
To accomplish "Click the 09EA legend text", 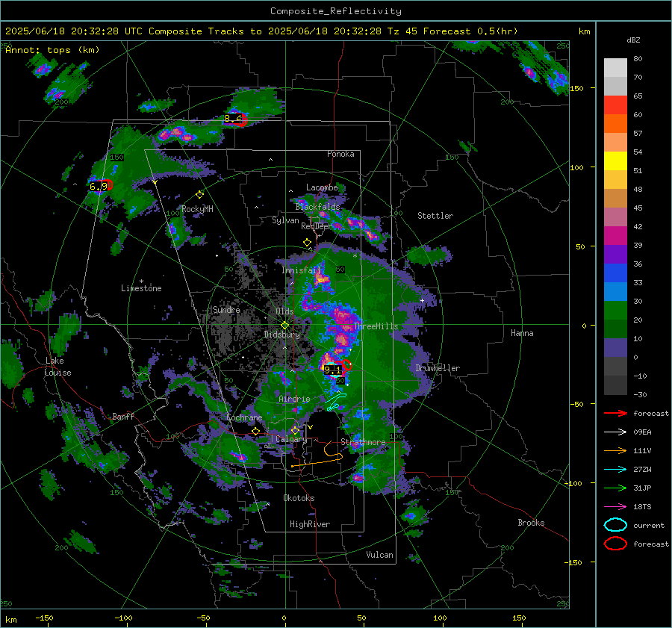I will click(x=642, y=432).
